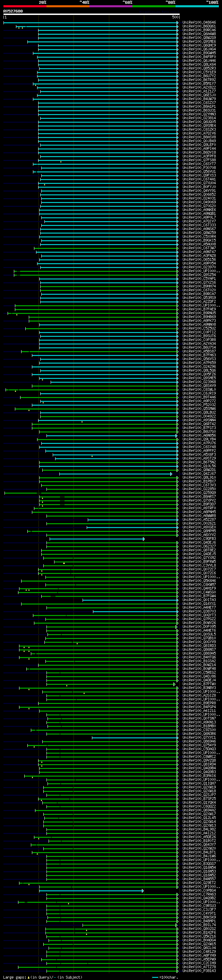Select hit label UniRef100_B6DQ61
Viewport: 222px width, 980px height.
[x=199, y=26]
